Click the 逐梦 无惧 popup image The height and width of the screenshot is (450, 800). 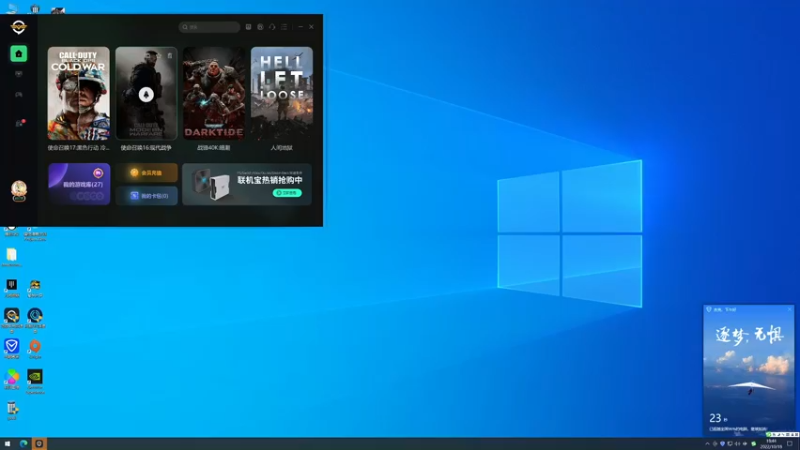748,370
